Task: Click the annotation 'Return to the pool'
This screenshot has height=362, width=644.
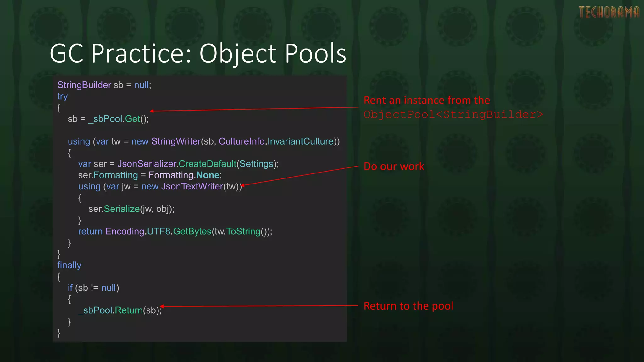Action: tap(408, 306)
